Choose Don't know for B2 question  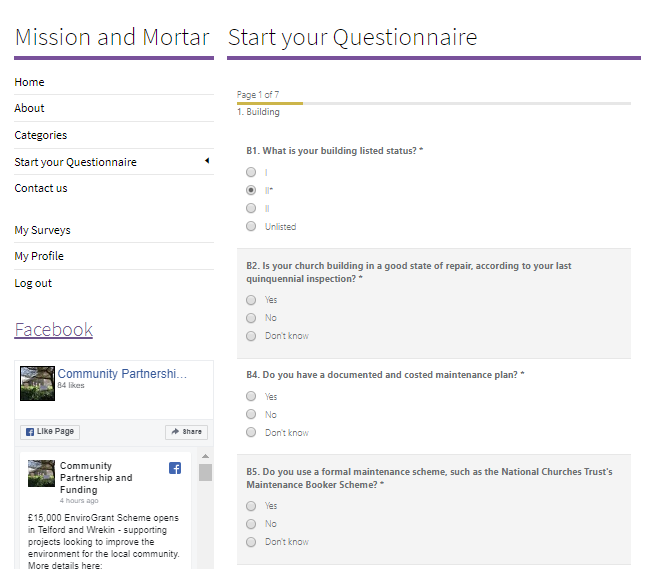click(x=251, y=336)
